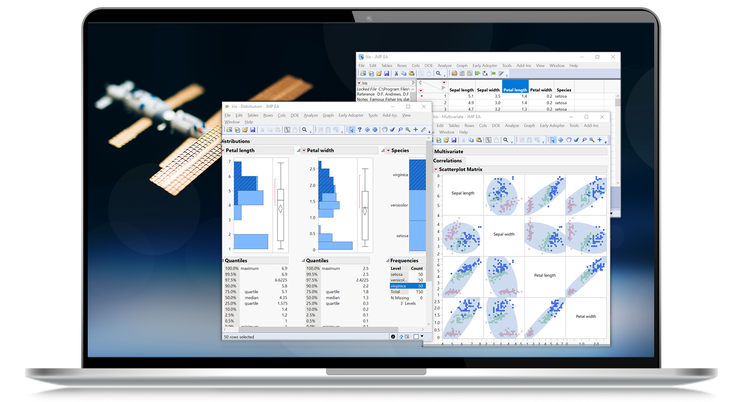This screenshot has width=750, height=402.
Task: Select Brush tool in Multivariate toolbar
Action: 576,140
